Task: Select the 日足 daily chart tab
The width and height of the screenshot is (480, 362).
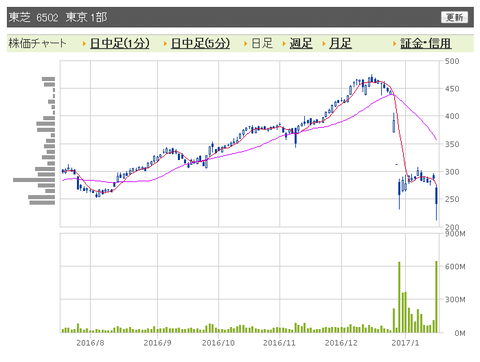Action: click(x=262, y=43)
